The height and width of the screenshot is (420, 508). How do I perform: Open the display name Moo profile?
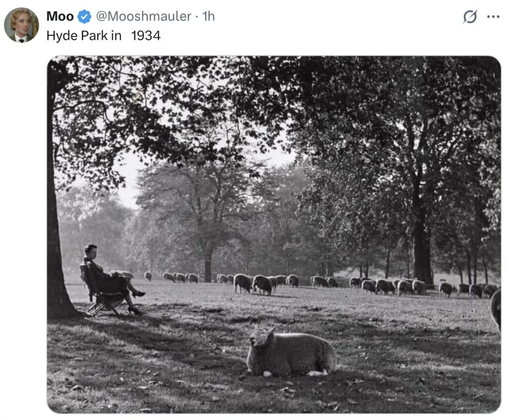click(x=60, y=16)
